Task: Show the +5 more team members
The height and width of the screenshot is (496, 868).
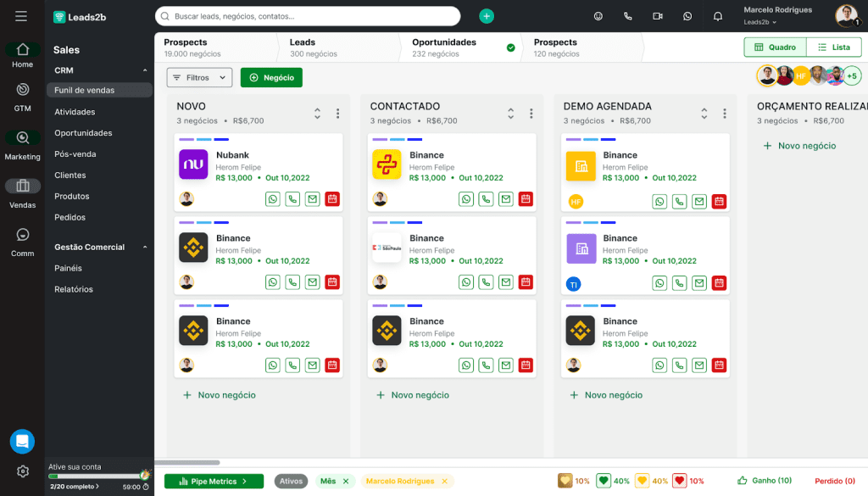Action: [853, 75]
